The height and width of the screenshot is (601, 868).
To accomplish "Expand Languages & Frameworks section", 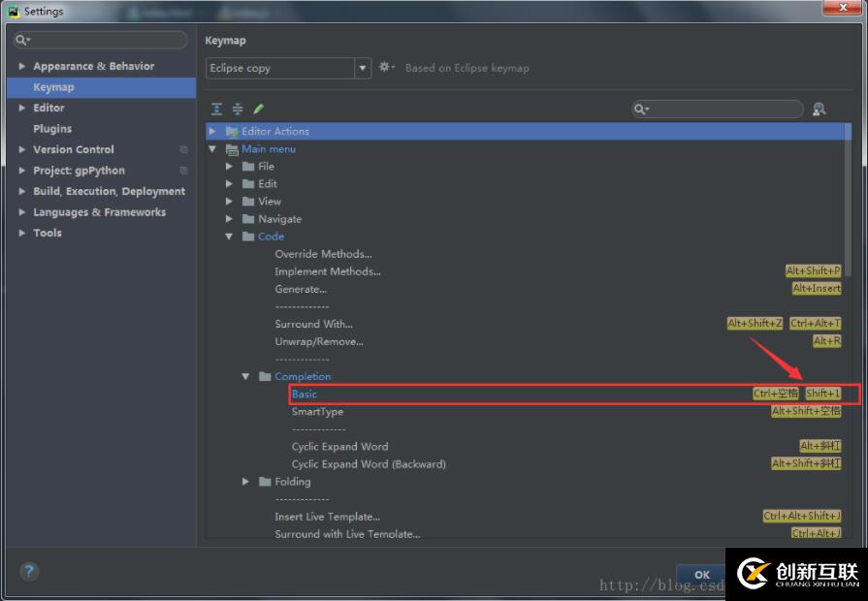I will click(22, 212).
